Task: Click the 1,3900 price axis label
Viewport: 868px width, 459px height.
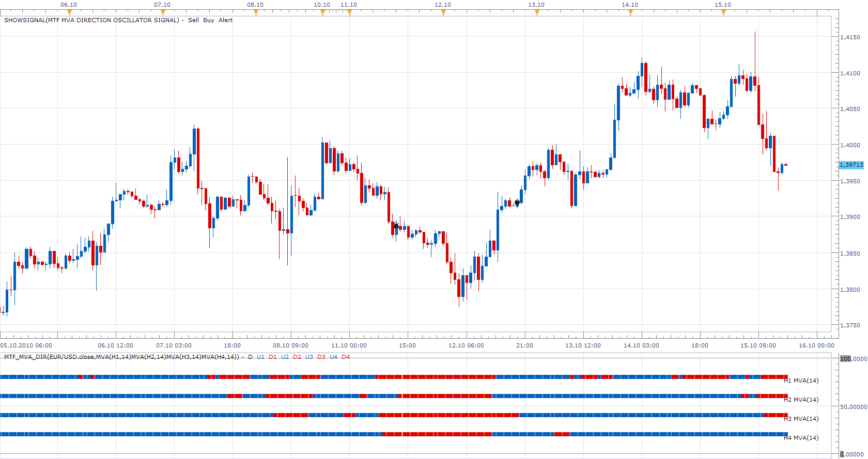Action: [x=850, y=217]
